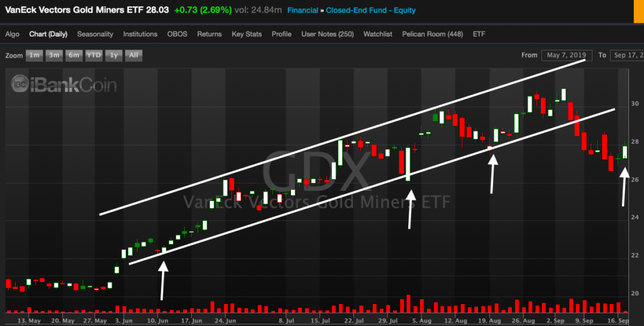This screenshot has height=326, width=644.
Task: Select the Chart (Daily) tab
Action: (x=48, y=34)
